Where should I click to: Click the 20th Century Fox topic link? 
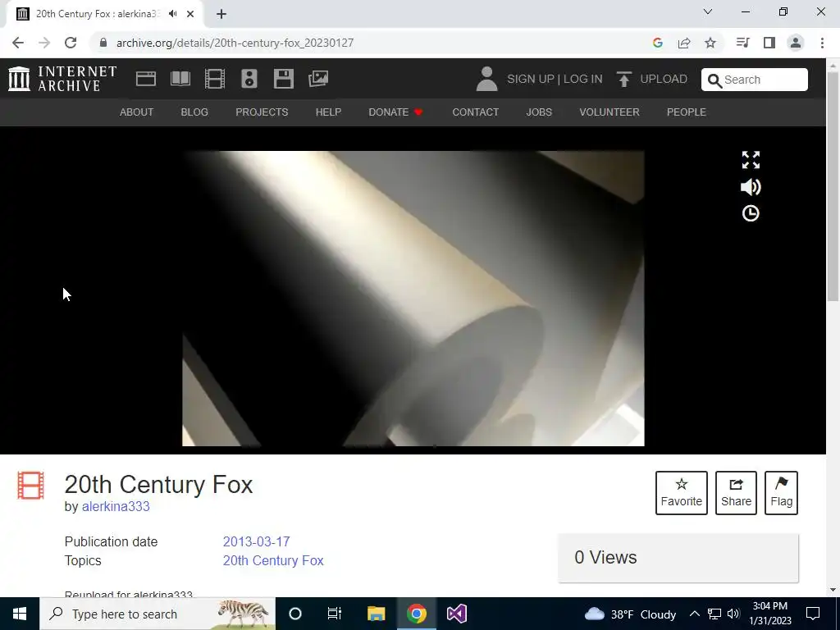[273, 560]
